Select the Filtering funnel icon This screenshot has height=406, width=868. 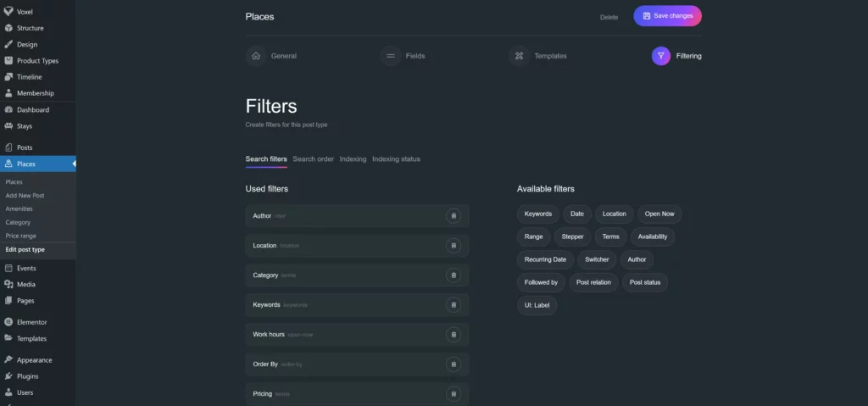click(661, 56)
